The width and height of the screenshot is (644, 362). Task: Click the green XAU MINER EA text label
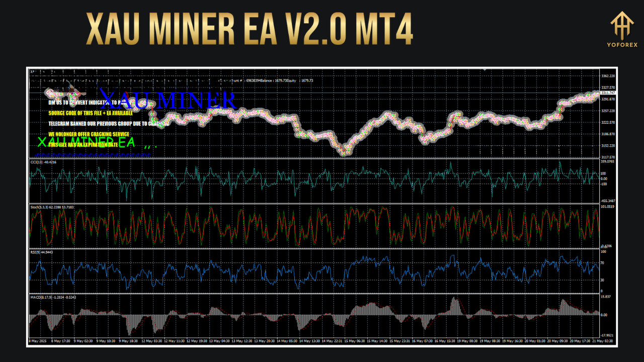click(x=86, y=142)
